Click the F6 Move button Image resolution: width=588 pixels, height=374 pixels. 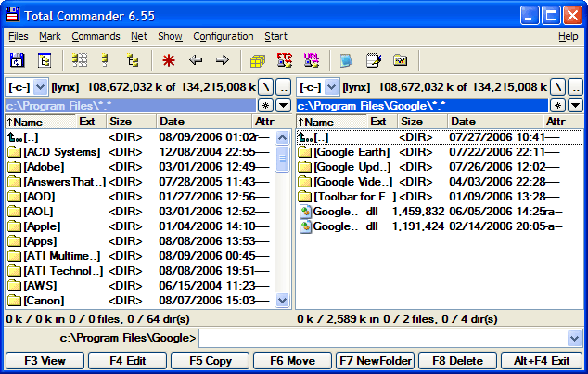(292, 361)
